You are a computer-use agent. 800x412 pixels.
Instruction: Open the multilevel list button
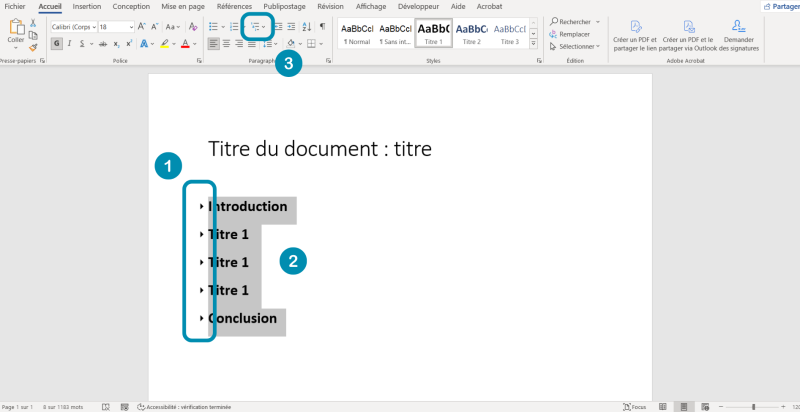pos(255,26)
